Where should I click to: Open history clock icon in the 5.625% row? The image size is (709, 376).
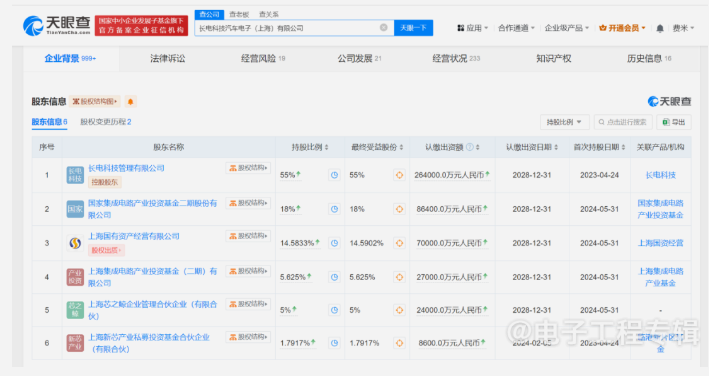334,277
